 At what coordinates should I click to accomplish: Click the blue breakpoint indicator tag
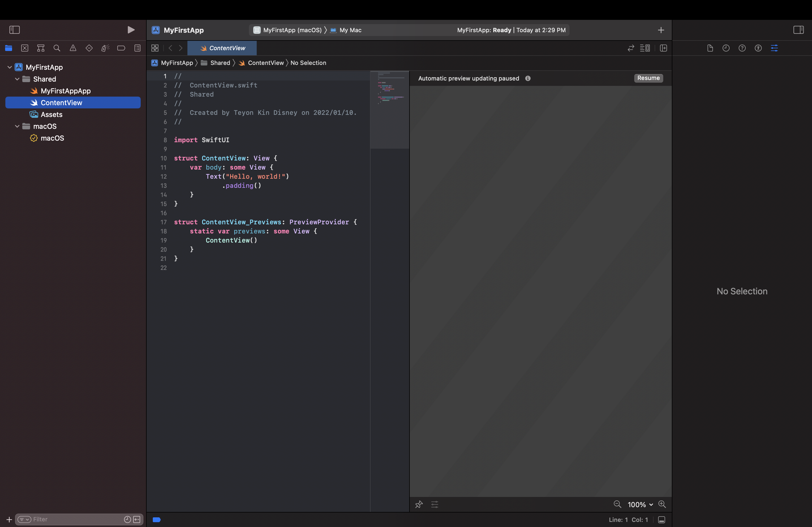pyautogui.click(x=157, y=519)
